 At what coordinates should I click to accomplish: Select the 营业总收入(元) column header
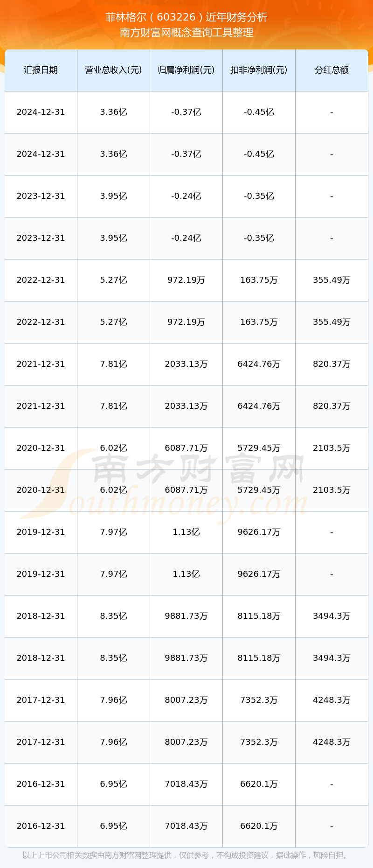pos(113,70)
